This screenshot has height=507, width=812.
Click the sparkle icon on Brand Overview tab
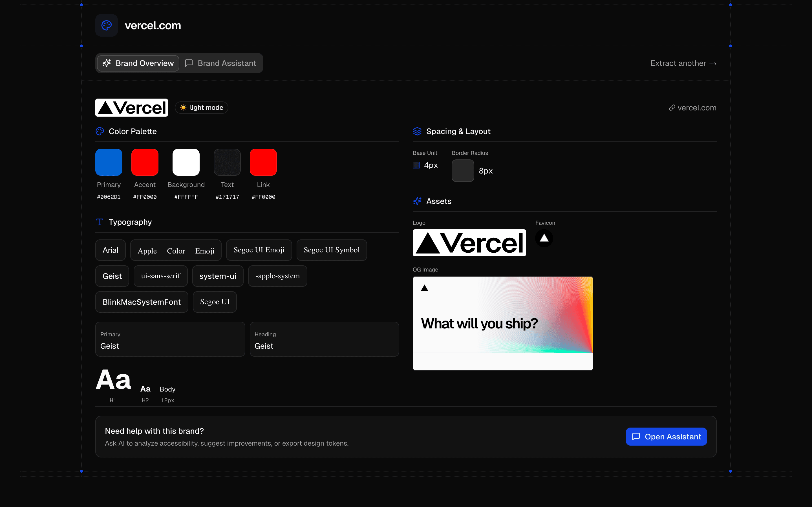point(106,63)
